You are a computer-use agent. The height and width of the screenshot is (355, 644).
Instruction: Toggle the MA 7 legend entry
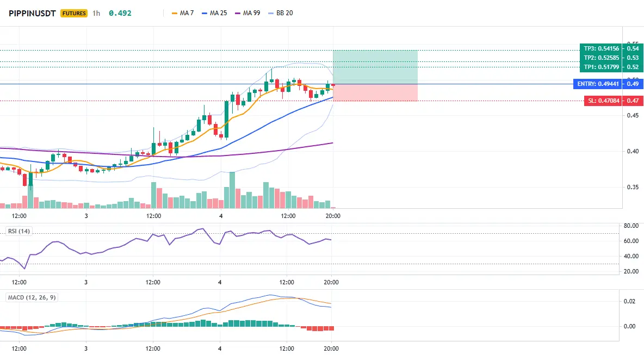183,13
